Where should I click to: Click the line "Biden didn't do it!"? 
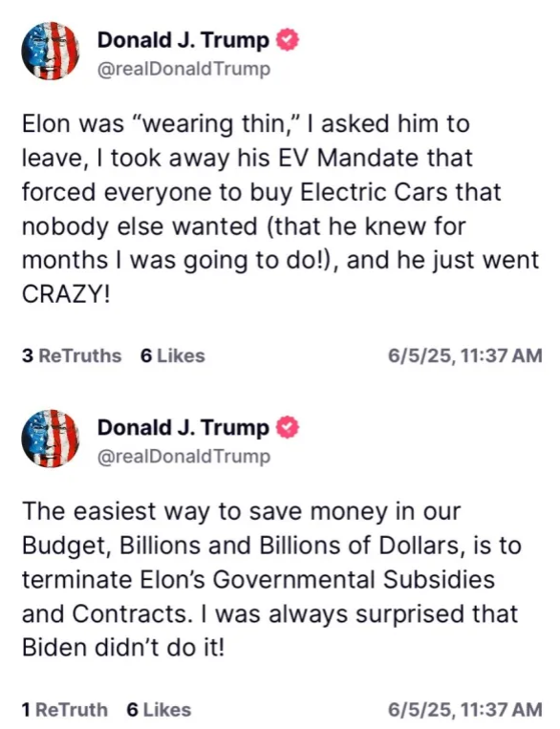coord(123,647)
